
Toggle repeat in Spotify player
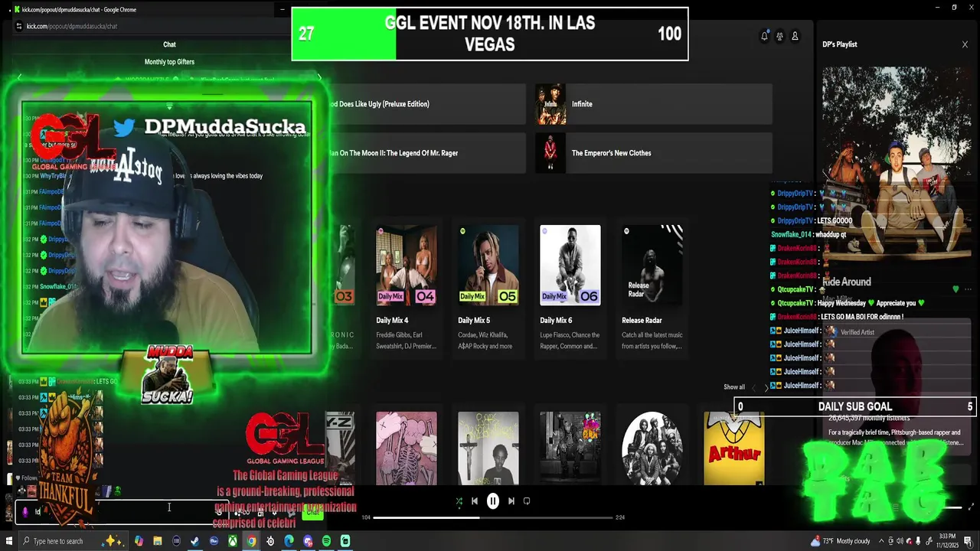pos(527,501)
